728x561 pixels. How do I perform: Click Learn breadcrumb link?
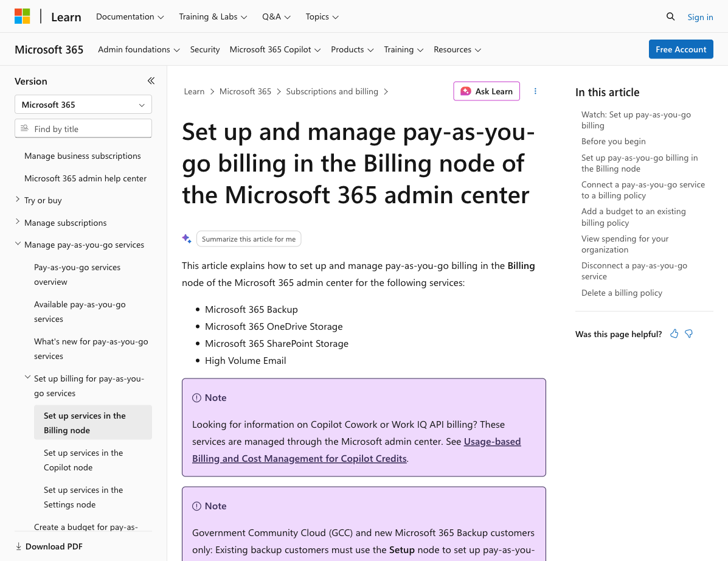pyautogui.click(x=194, y=91)
